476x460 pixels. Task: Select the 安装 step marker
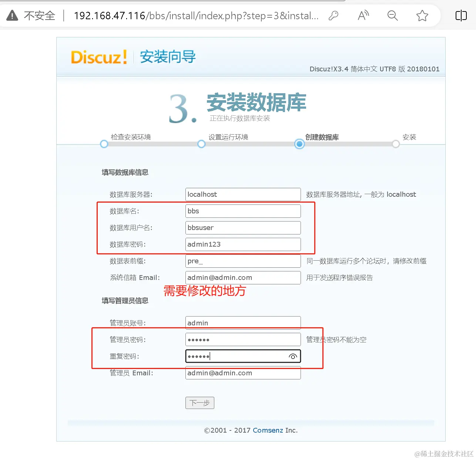[396, 144]
